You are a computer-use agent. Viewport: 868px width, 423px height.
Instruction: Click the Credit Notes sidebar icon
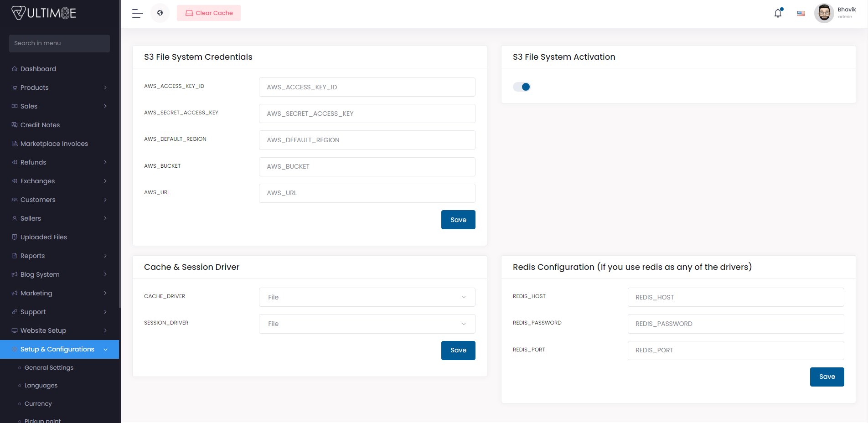14,124
